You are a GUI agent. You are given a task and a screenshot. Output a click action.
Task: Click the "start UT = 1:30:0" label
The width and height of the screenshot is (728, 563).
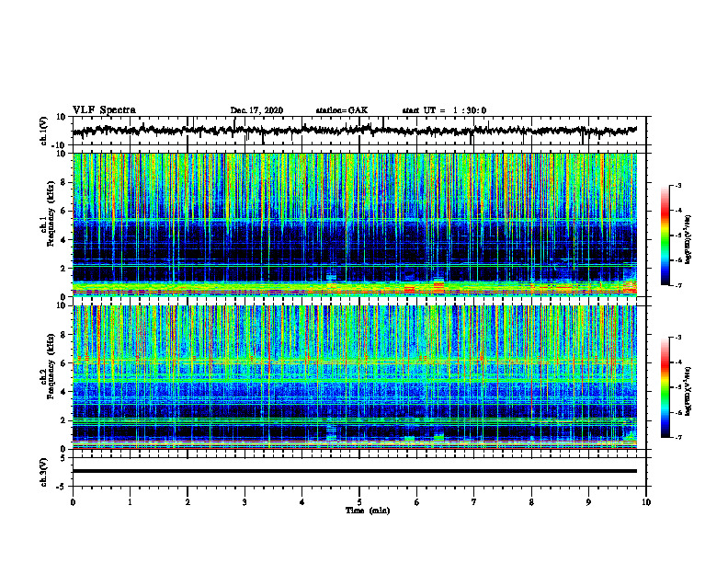tap(444, 110)
